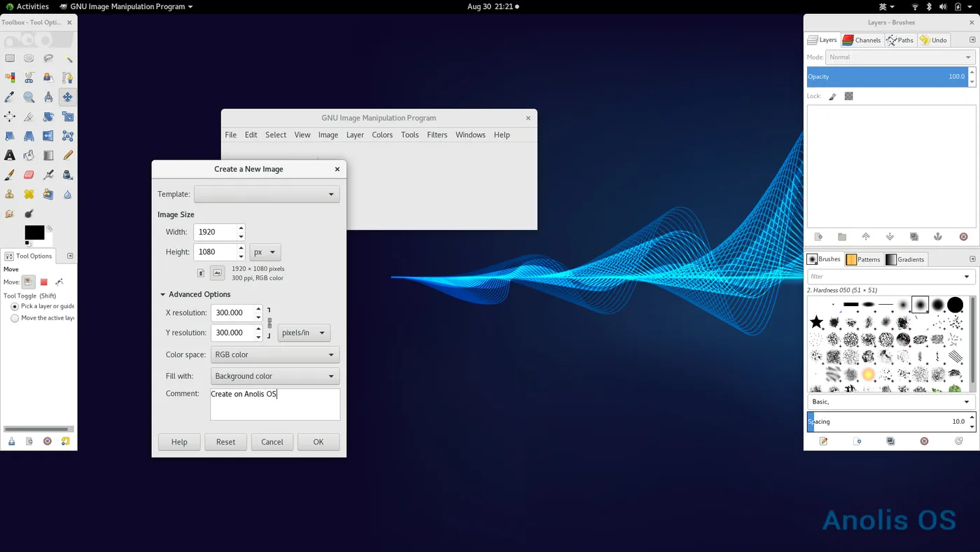Open the px size unit dropdown

[265, 252]
